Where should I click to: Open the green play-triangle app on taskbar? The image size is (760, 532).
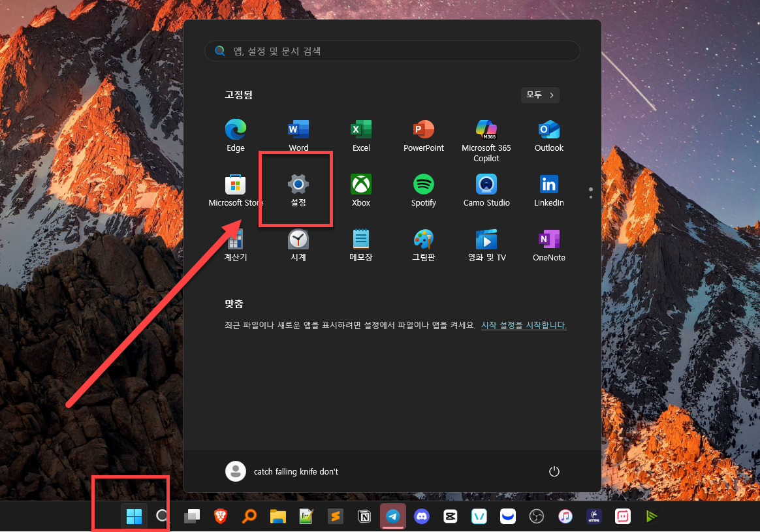[x=652, y=516]
